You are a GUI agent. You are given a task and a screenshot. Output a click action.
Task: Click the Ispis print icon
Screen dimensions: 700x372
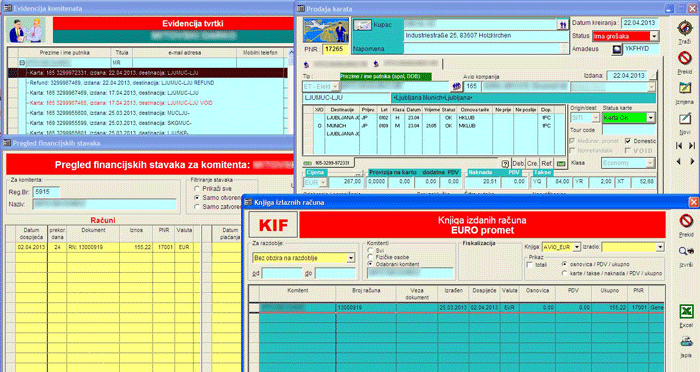pos(686,342)
